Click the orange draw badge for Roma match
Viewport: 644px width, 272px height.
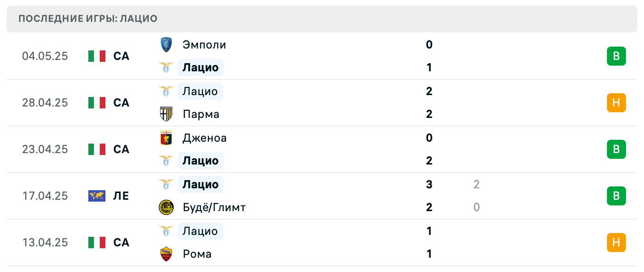coord(616,243)
